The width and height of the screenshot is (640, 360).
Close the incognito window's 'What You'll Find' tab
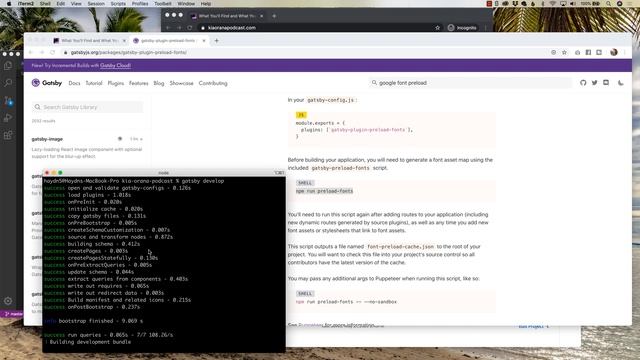tap(261, 16)
